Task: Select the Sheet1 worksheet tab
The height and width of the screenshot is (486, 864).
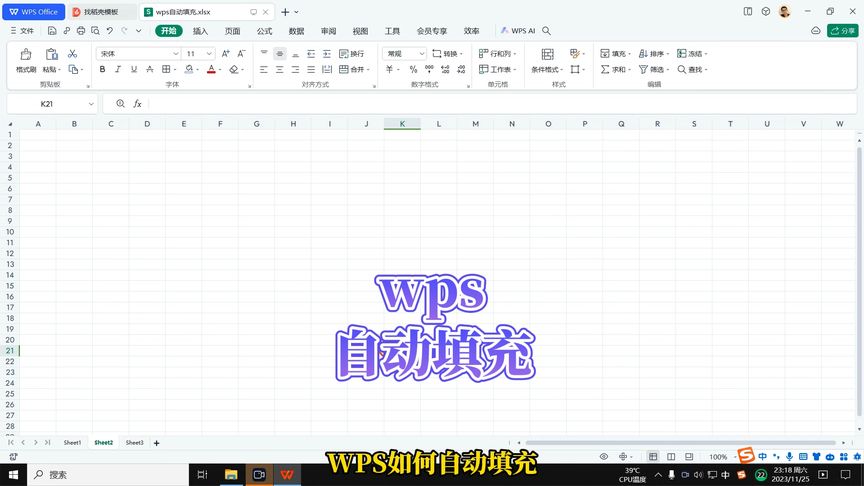Action: coord(72,442)
